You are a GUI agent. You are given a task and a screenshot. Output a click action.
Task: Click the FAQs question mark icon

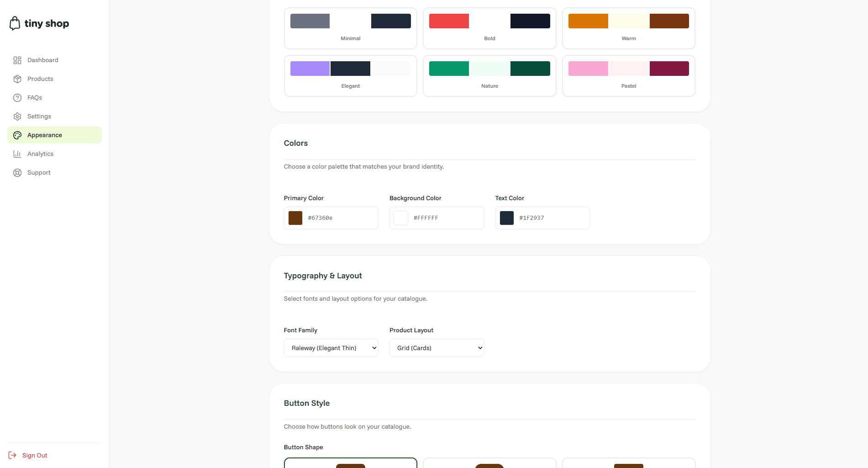[17, 97]
